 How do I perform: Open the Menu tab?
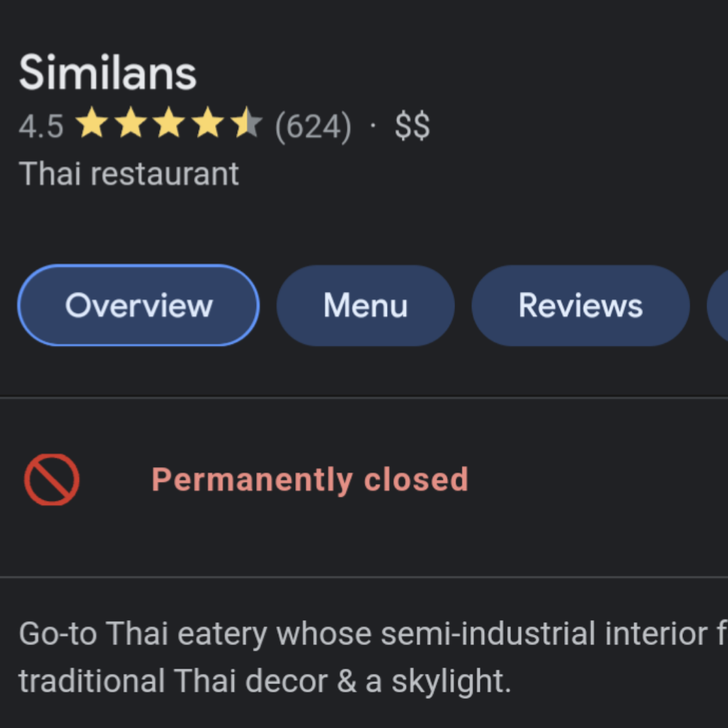pos(365,305)
